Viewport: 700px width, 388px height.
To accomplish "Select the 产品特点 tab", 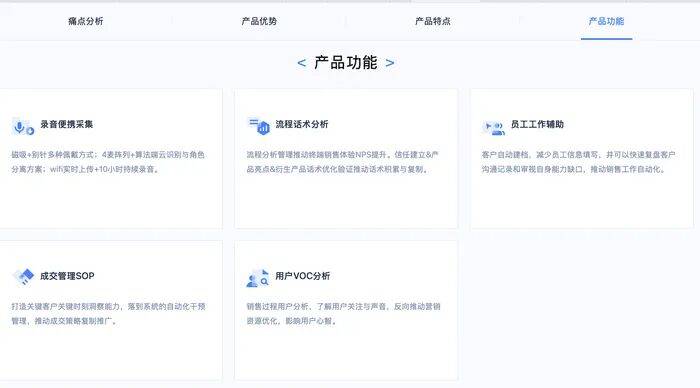I will [x=433, y=21].
